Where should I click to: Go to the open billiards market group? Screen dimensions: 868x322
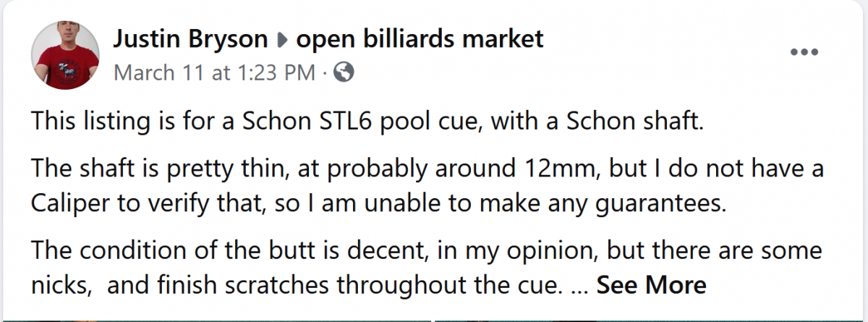click(420, 39)
